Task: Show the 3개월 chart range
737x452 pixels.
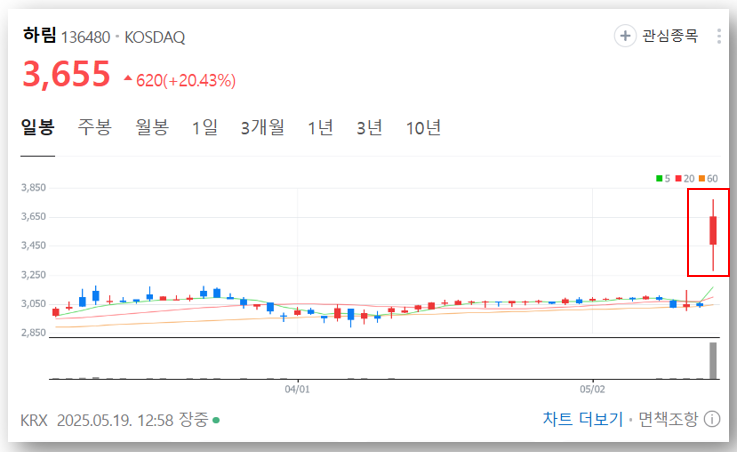Action: [263, 127]
